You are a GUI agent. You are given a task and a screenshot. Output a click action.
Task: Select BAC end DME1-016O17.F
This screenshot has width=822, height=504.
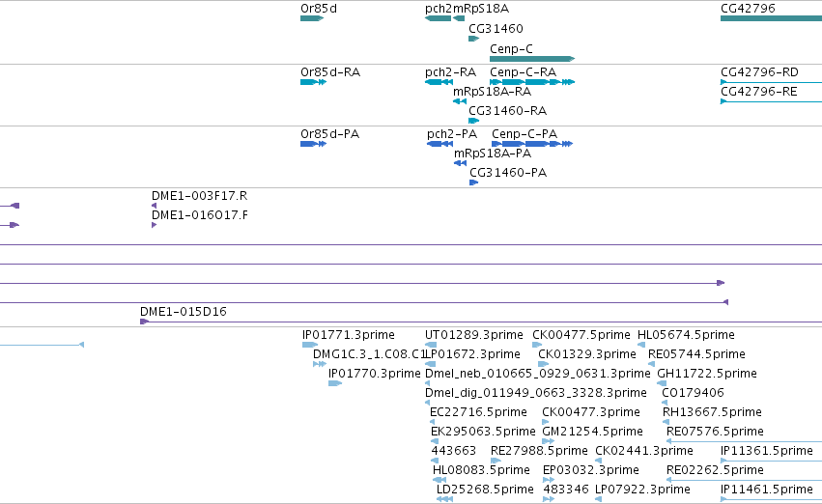pyautogui.click(x=155, y=225)
